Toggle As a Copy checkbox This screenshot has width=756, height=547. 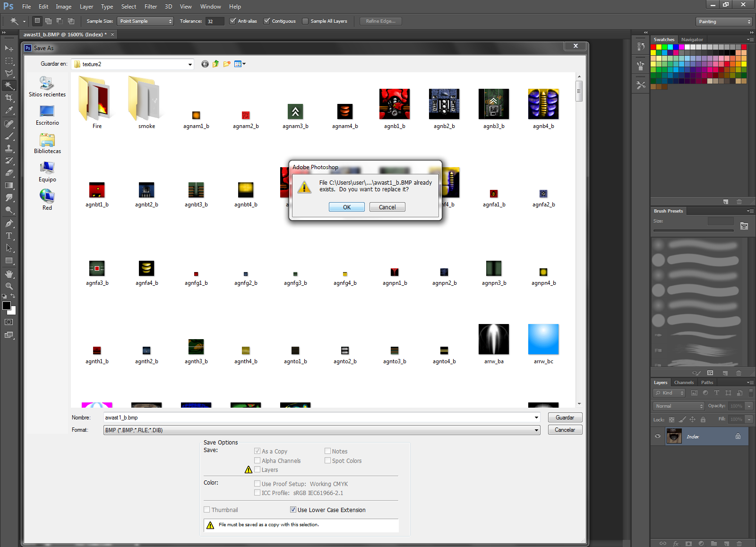[x=257, y=451]
